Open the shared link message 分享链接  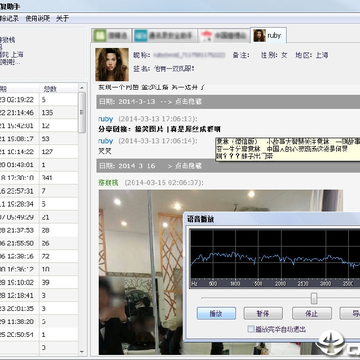pos(159,129)
